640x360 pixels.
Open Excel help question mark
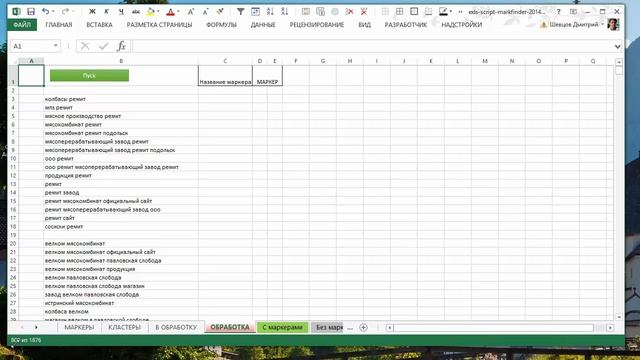[558, 12]
